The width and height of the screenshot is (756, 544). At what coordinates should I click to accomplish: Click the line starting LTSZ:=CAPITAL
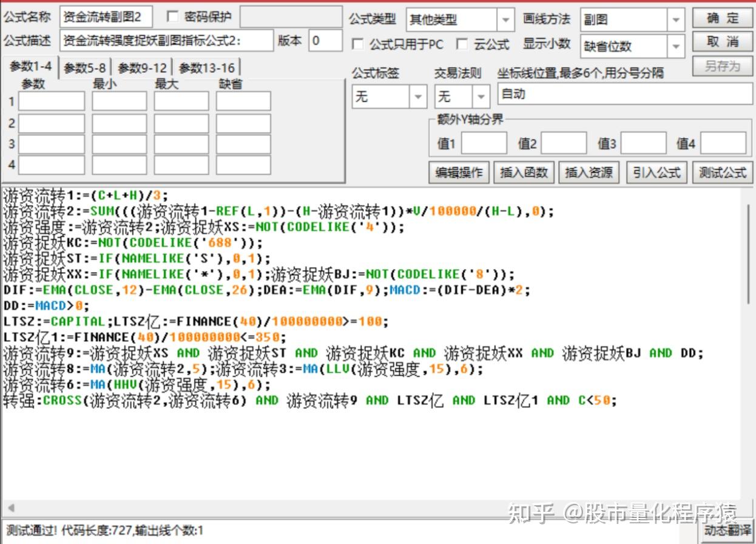(x=195, y=321)
